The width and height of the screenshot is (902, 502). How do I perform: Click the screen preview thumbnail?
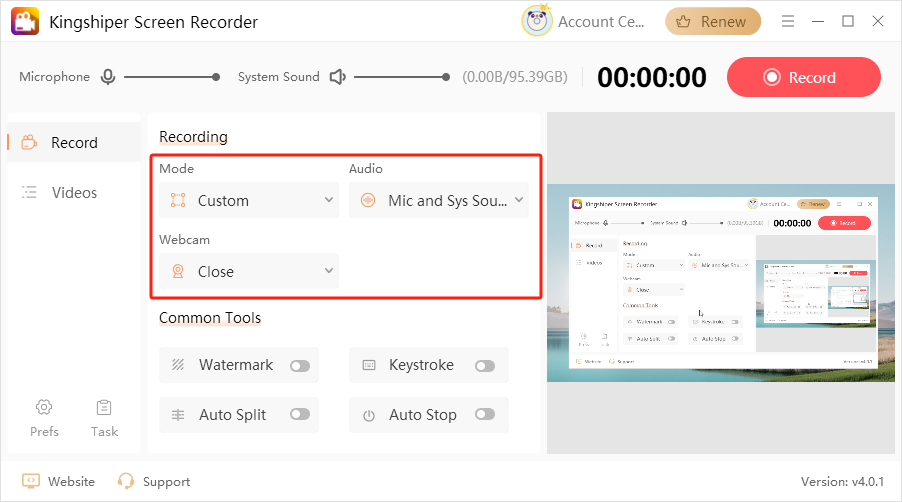click(x=721, y=283)
